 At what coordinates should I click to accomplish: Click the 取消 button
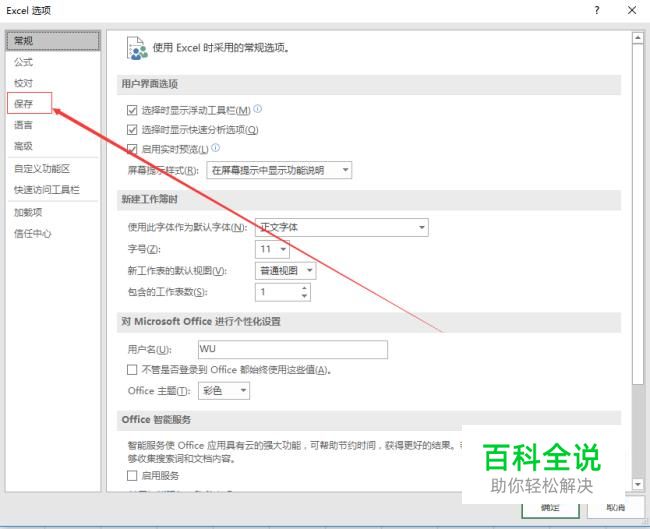tap(616, 508)
